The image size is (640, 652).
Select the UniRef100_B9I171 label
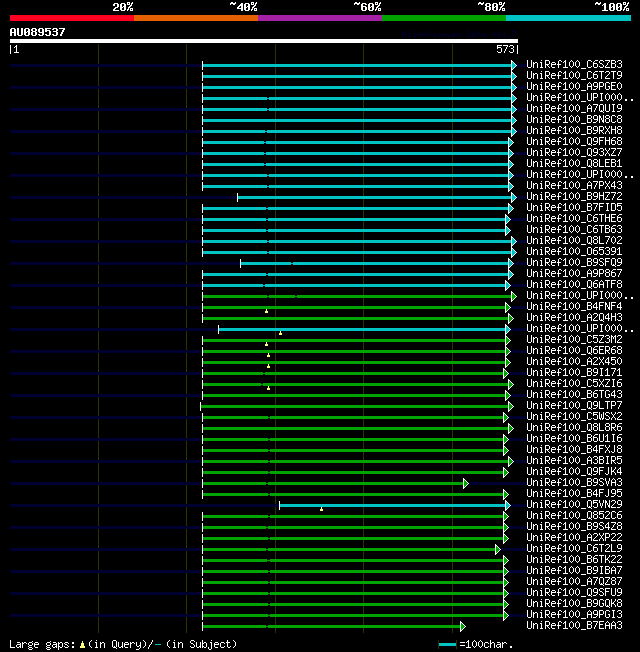[574, 373]
